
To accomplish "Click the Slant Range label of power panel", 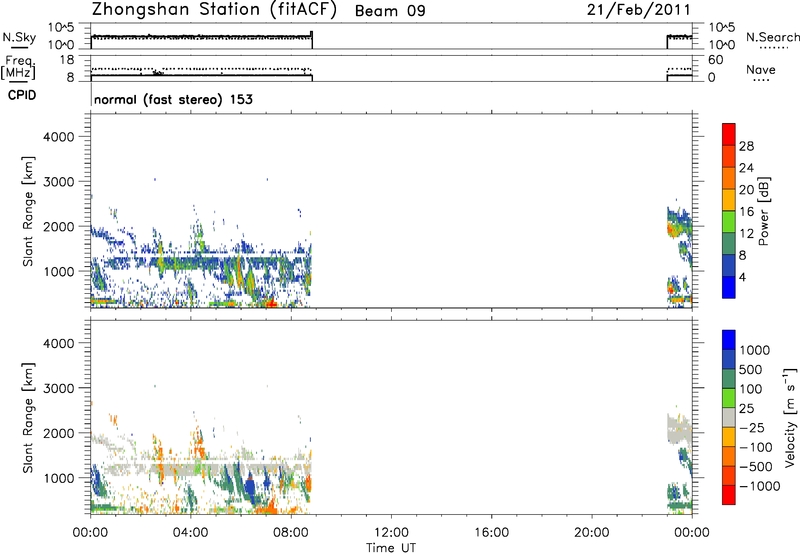I will click(x=28, y=211).
